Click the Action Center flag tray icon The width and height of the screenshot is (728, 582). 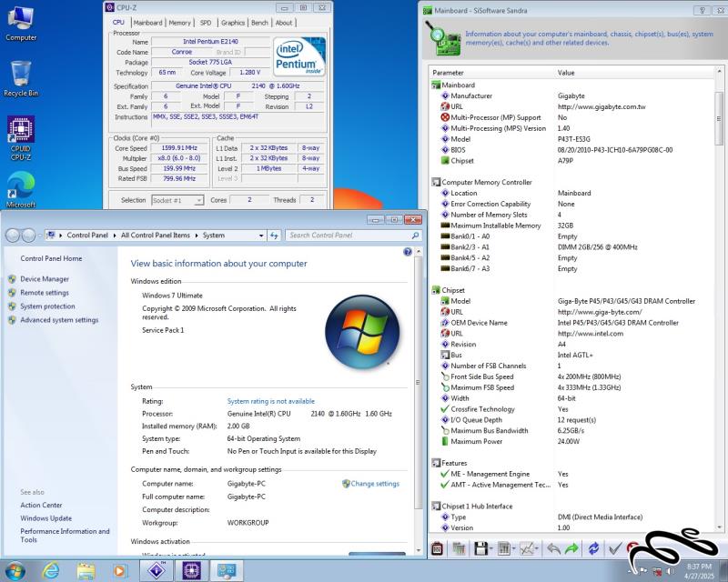coord(643,570)
